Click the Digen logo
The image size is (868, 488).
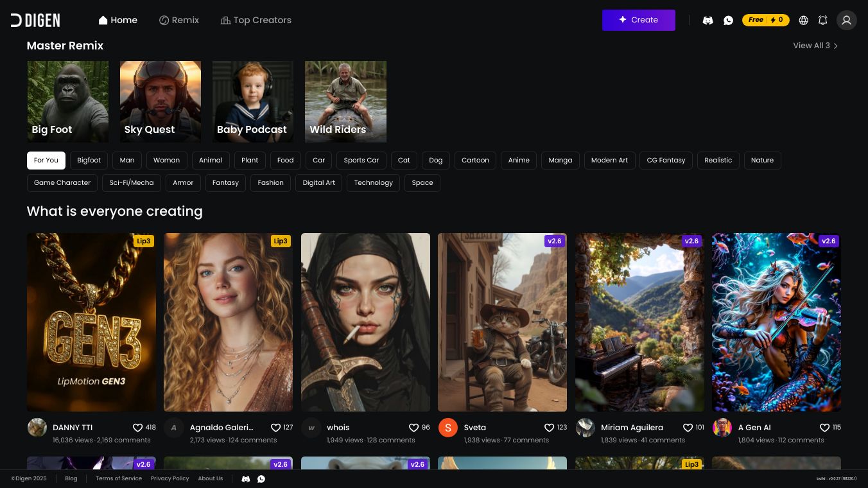point(35,21)
